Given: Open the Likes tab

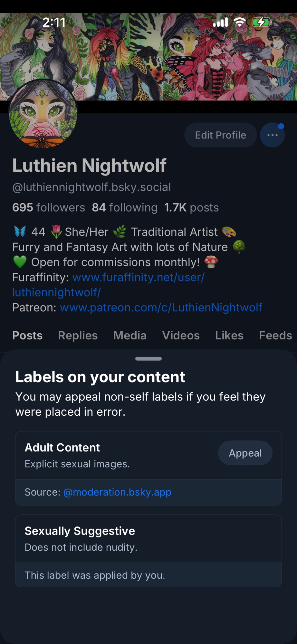Looking at the screenshot, I should click(x=229, y=336).
